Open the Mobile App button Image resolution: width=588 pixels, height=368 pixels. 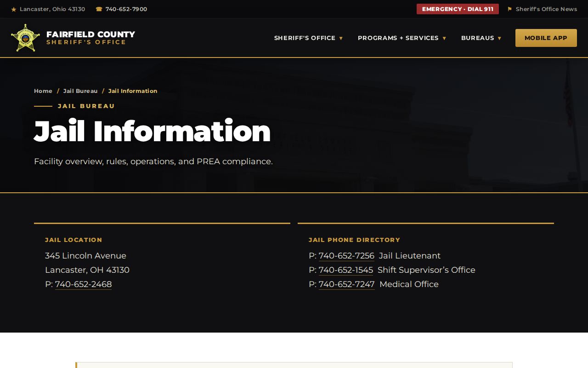tap(546, 38)
